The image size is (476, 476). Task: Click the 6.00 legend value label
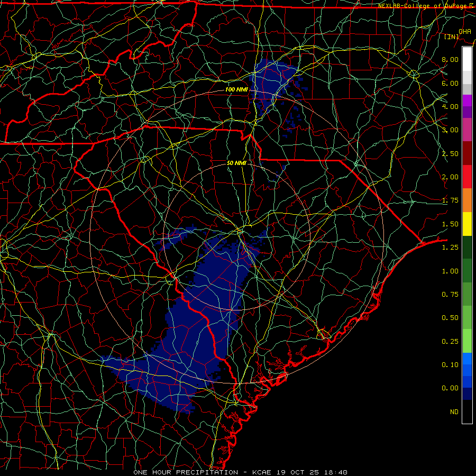pos(450,83)
